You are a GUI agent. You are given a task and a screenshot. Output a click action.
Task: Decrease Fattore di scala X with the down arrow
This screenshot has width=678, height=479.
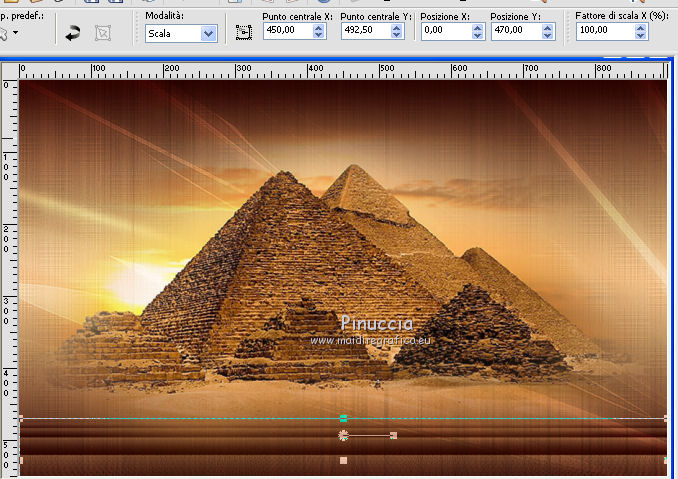[x=641, y=35]
